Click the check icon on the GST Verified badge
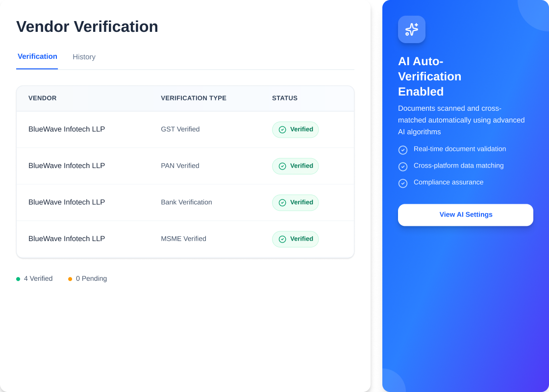The height and width of the screenshot is (392, 549). [283, 129]
